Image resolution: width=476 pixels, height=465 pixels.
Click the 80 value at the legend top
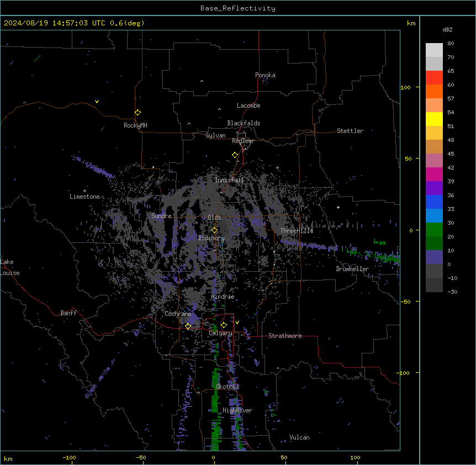click(451, 44)
